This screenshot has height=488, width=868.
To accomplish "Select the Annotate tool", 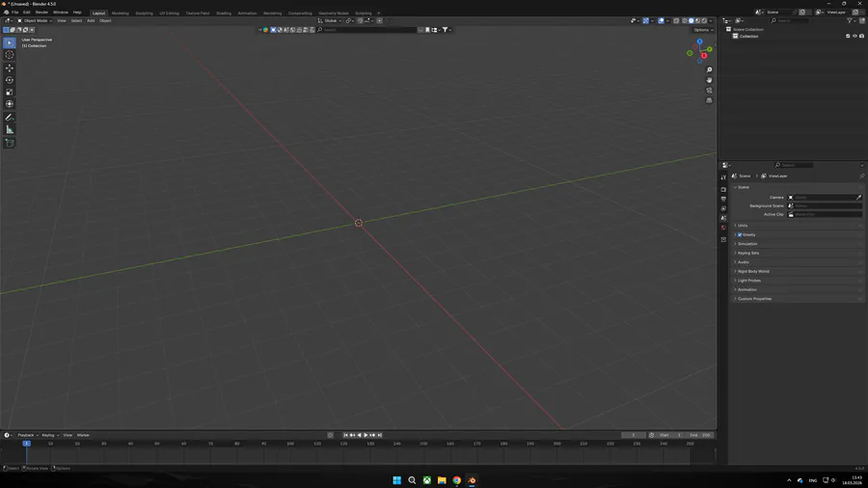I will click(10, 118).
